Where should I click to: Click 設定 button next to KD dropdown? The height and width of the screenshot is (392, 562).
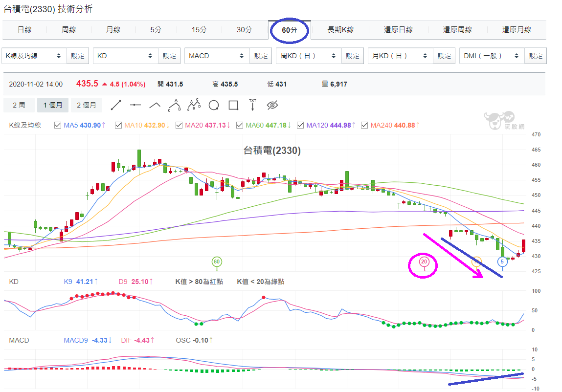pyautogui.click(x=169, y=56)
